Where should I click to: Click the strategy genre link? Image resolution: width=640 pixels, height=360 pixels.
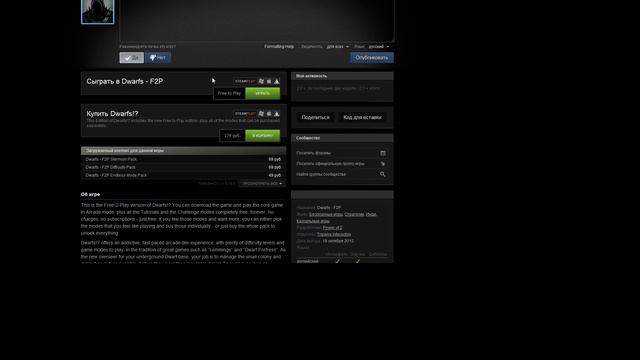[354, 214]
